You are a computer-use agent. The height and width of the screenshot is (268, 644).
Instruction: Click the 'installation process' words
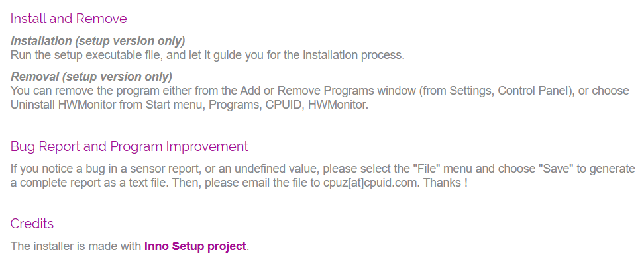352,55
